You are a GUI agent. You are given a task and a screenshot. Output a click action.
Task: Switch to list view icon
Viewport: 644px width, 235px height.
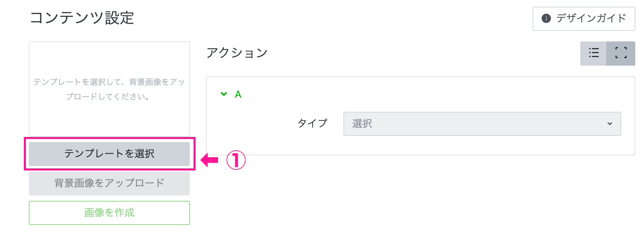point(593,53)
